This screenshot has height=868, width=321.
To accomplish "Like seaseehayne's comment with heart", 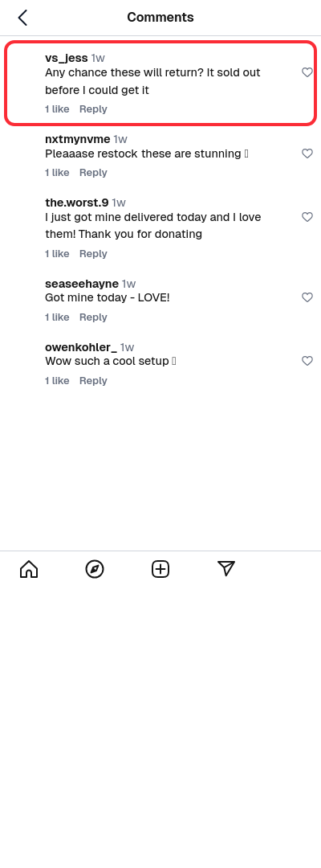I will (x=307, y=297).
